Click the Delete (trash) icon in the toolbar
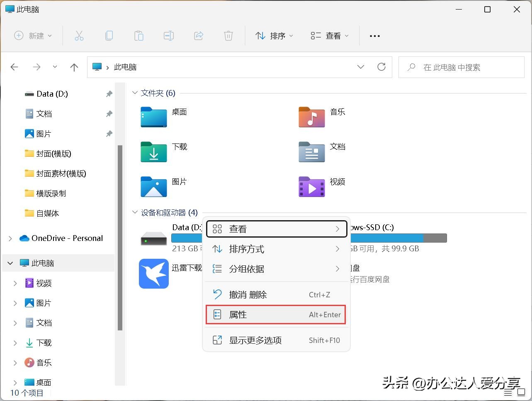Image resolution: width=532 pixels, height=401 pixels. (x=228, y=36)
